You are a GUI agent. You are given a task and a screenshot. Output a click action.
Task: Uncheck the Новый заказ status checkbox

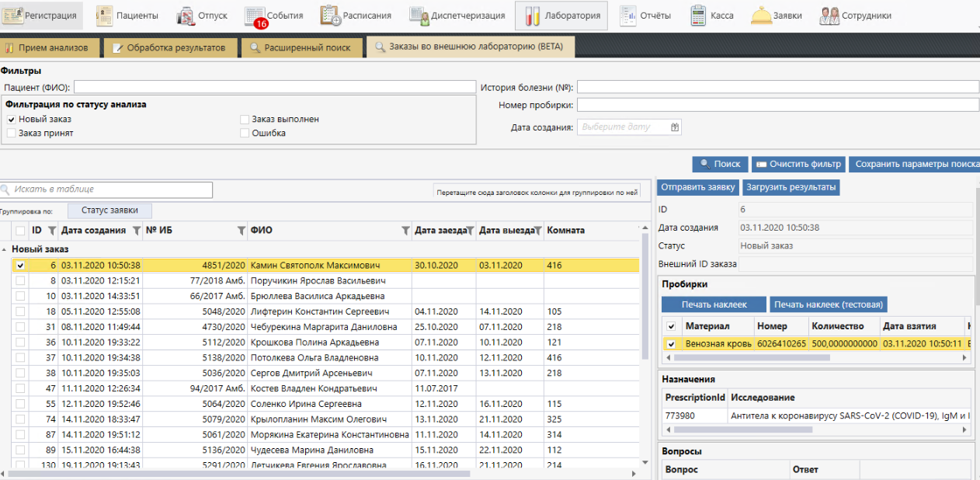pyautogui.click(x=11, y=120)
